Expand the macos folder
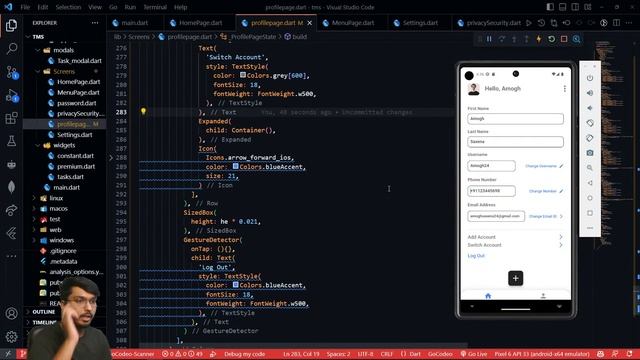 34,209
